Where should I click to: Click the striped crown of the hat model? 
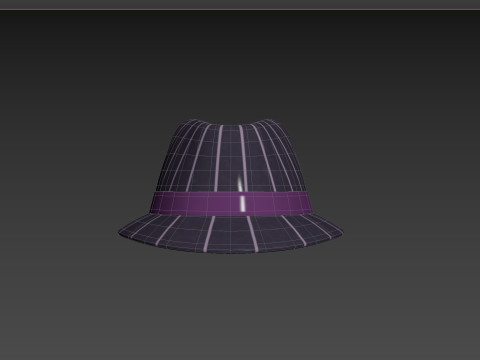(x=230, y=156)
